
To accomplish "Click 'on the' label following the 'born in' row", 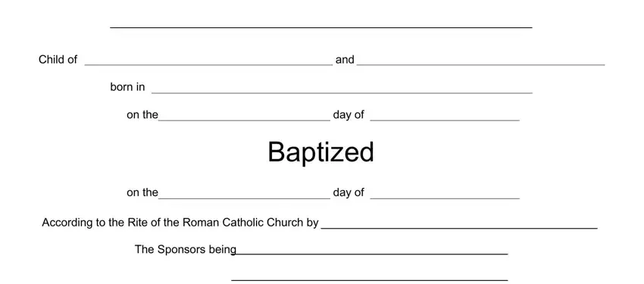I will (x=142, y=115).
